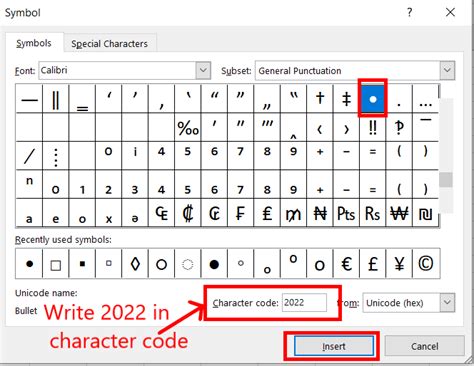The image size is (474, 366).
Task: Switch to the Special Characters tab
Action: click(x=109, y=44)
